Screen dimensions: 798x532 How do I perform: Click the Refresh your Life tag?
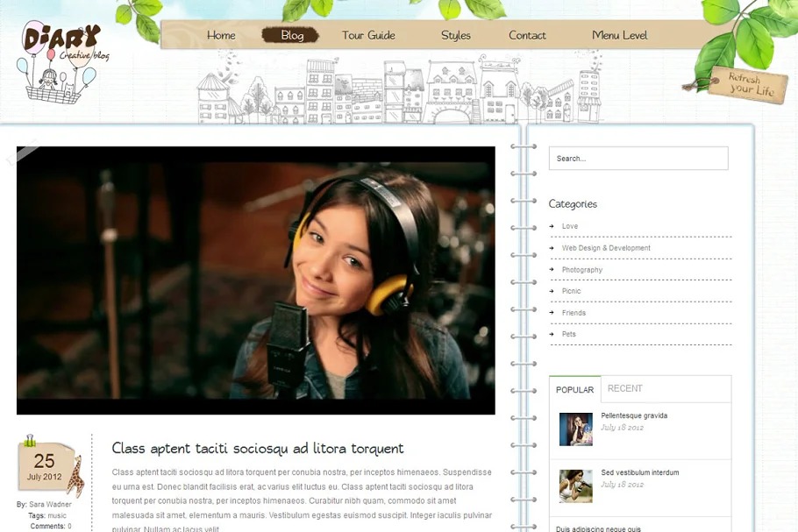(x=749, y=85)
